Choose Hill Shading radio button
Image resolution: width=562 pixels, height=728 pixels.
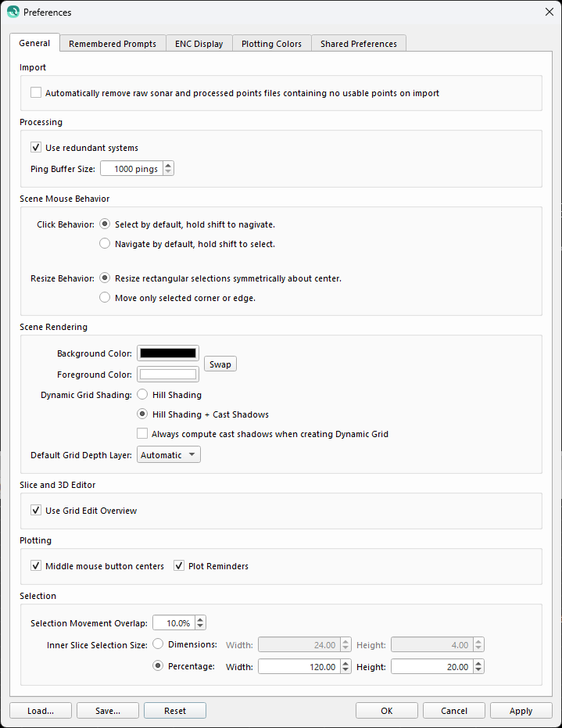click(142, 395)
